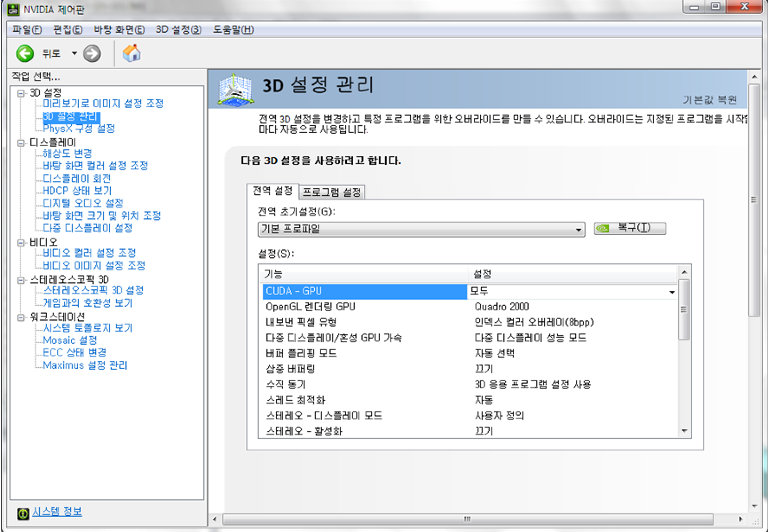The height and width of the screenshot is (532, 768).
Task: Click the gray Forward arrow icon
Action: pyautogui.click(x=92, y=54)
